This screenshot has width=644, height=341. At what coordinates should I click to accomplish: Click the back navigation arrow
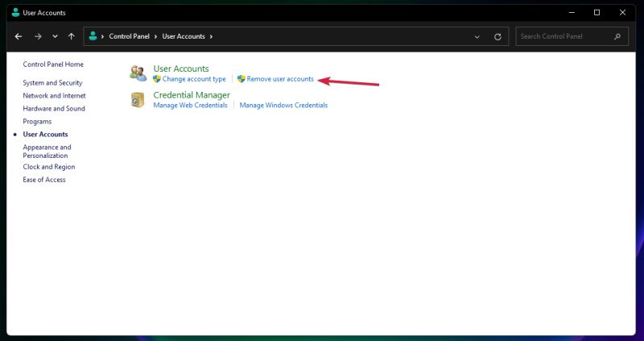point(19,37)
